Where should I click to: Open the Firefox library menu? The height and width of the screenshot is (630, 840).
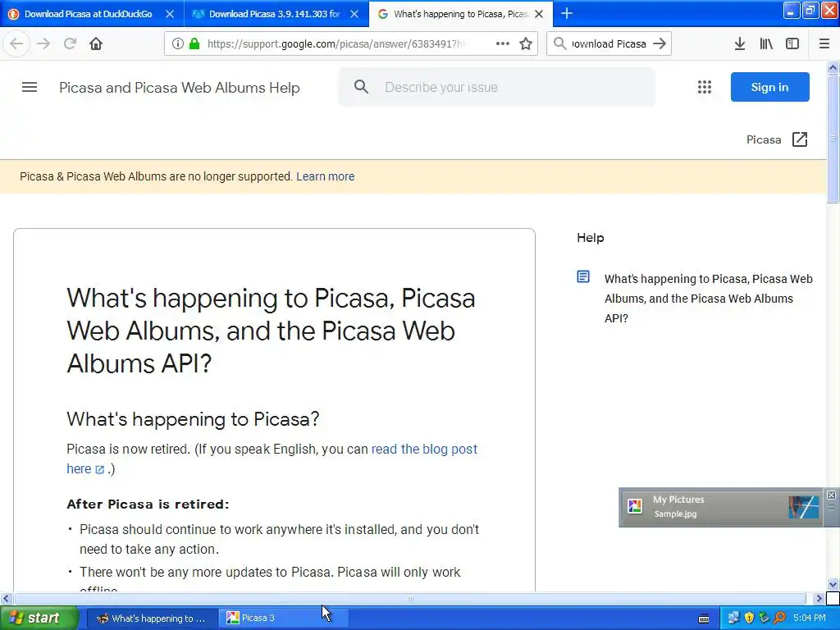(766, 44)
